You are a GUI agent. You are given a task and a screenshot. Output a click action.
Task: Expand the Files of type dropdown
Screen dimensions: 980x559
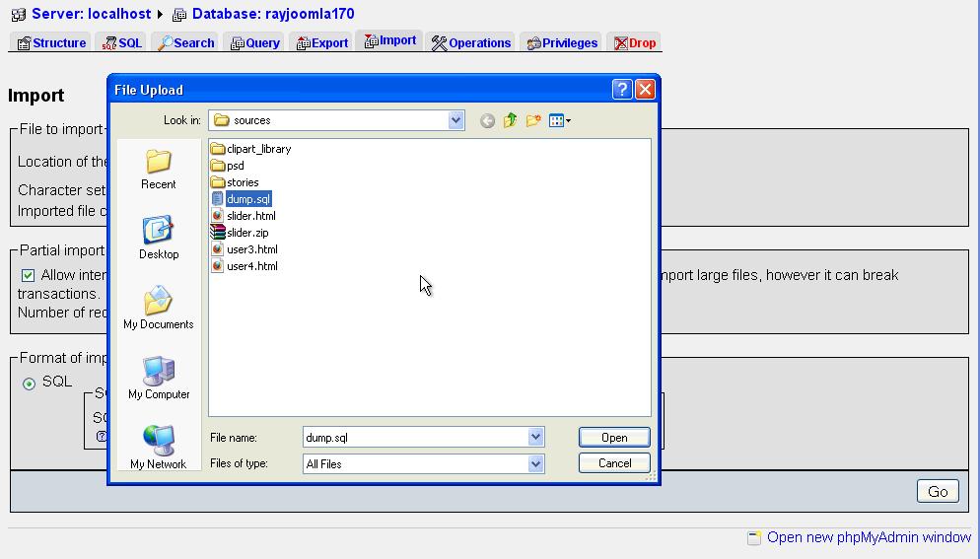535,464
